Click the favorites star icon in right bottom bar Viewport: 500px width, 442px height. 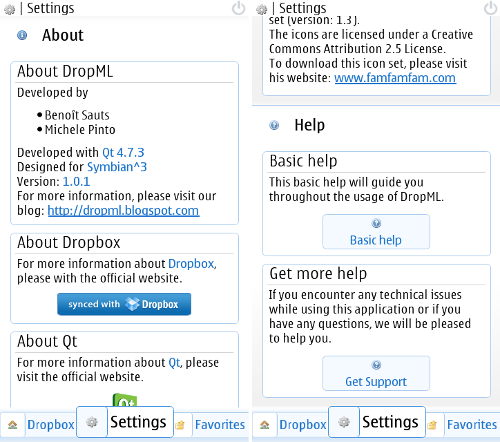(x=432, y=425)
